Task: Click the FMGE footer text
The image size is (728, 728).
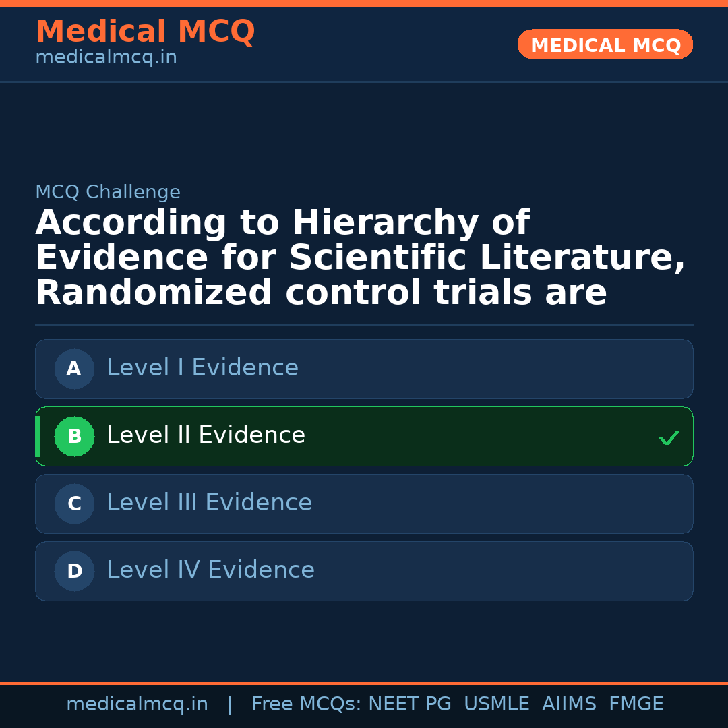Action: (x=636, y=704)
